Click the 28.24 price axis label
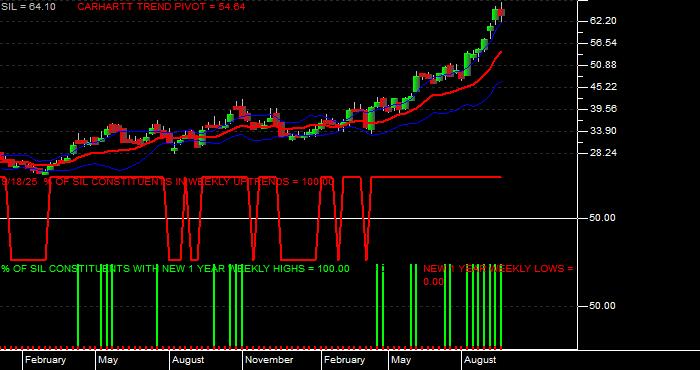This screenshot has width=700, height=370. click(603, 153)
